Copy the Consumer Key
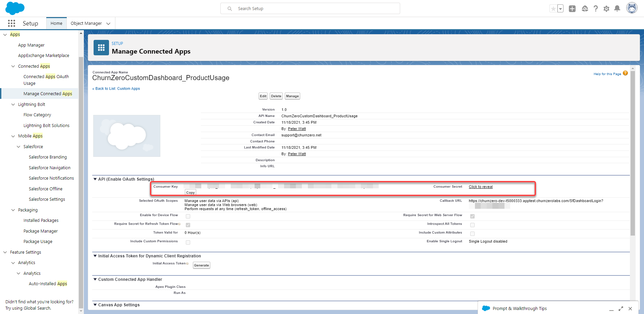 point(191,192)
